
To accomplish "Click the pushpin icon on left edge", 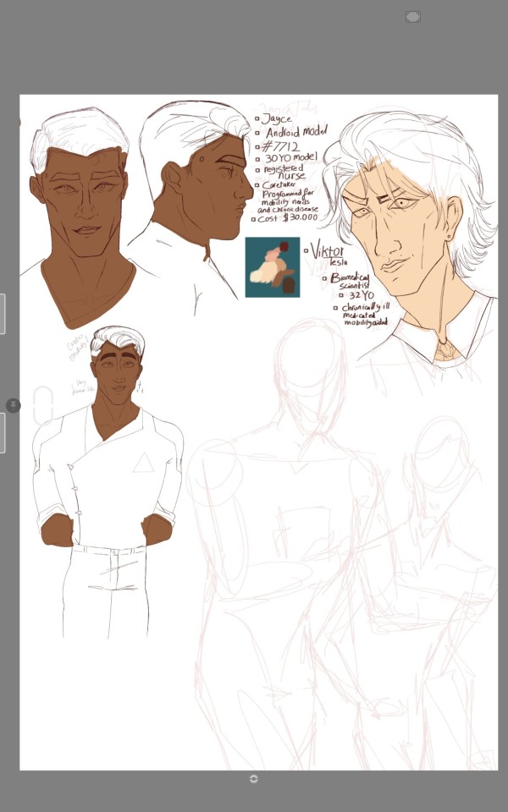I will pyautogui.click(x=14, y=405).
